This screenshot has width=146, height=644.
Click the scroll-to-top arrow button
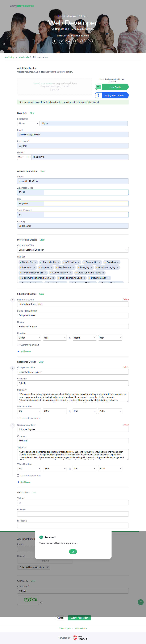tap(141, 602)
